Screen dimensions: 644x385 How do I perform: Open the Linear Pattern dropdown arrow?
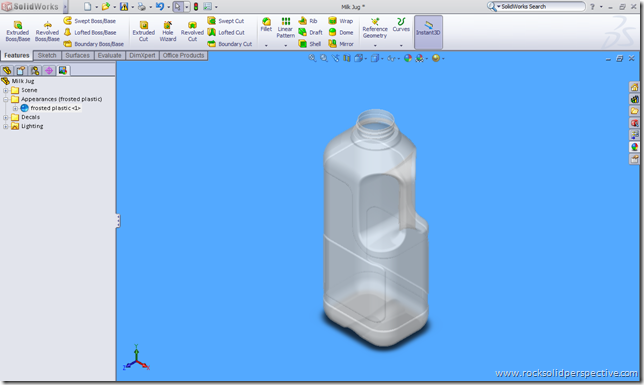pos(285,45)
